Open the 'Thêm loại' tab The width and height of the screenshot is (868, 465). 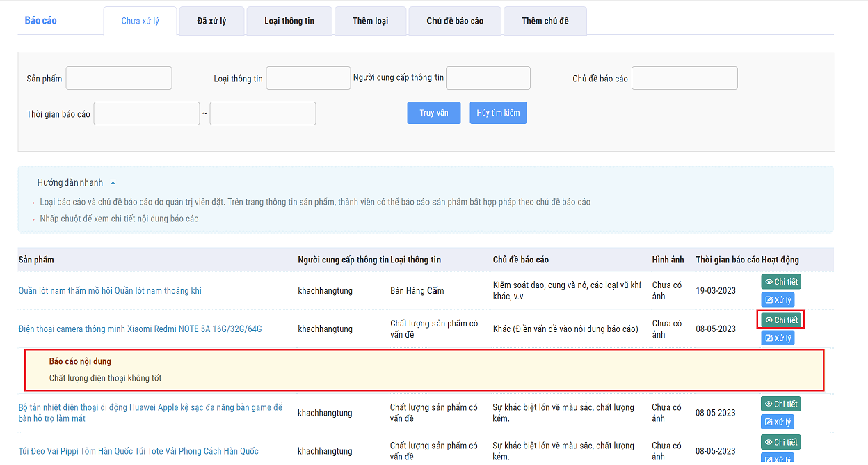[370, 21]
